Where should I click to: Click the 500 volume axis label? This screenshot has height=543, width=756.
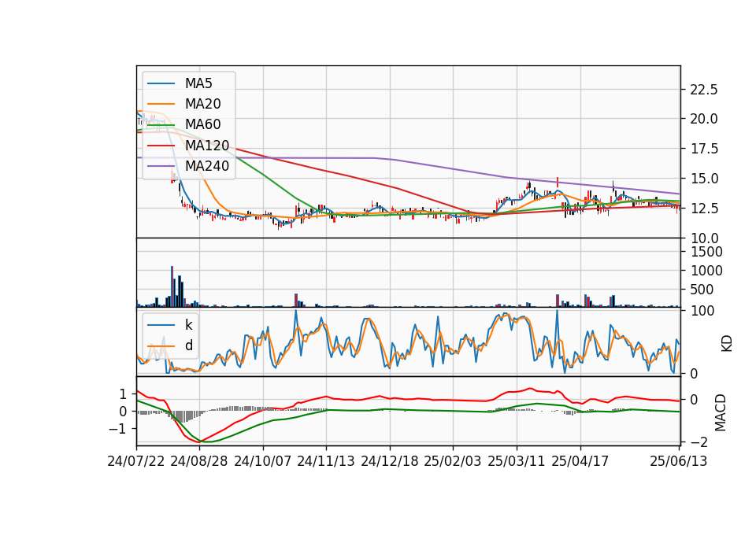pyautogui.click(x=702, y=290)
